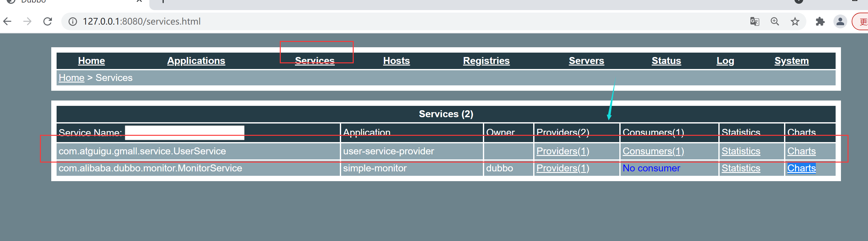
Task: Reload the page with refresh icon
Action: [x=48, y=22]
